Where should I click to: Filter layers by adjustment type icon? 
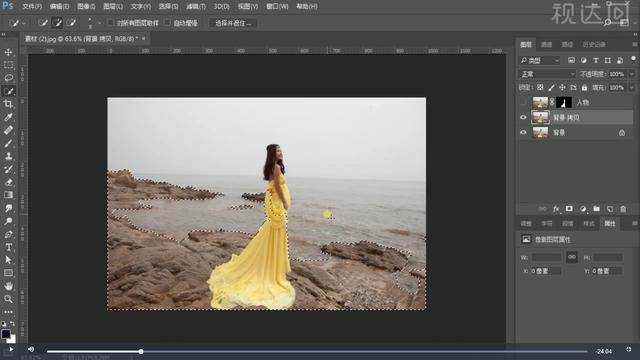tap(584, 60)
